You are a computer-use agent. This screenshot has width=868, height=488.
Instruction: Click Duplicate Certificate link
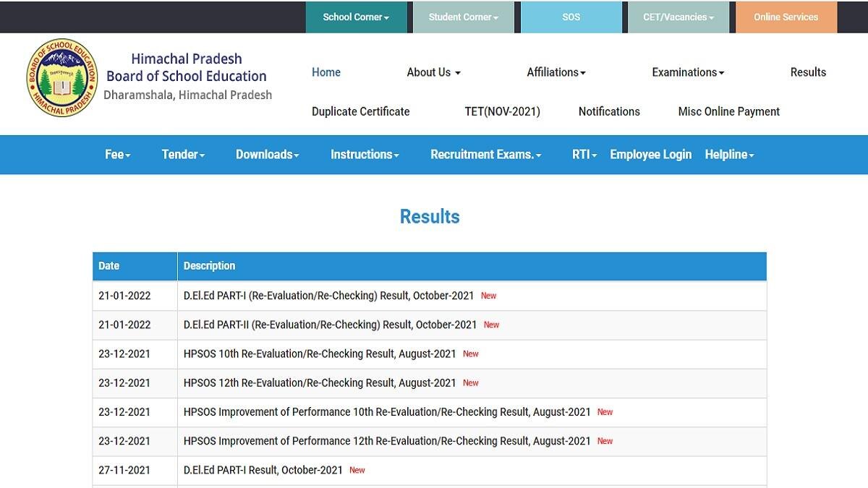[x=360, y=111]
